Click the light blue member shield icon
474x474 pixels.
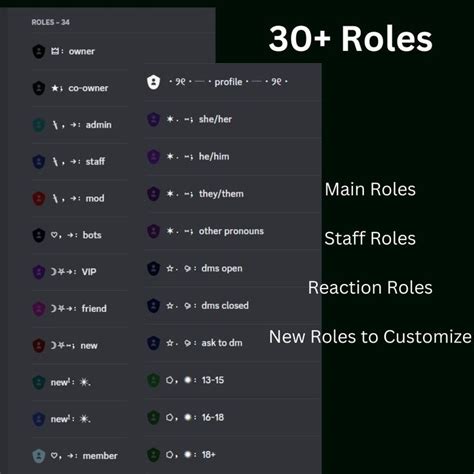click(x=39, y=456)
